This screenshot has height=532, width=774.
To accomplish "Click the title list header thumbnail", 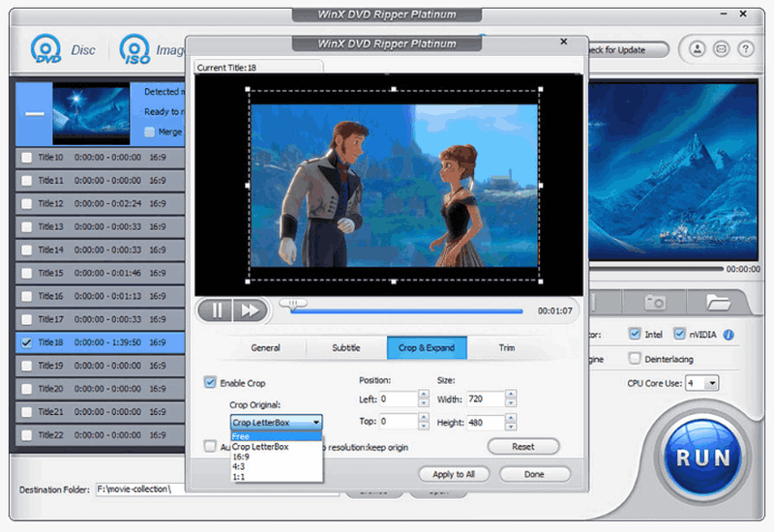I will [91, 113].
